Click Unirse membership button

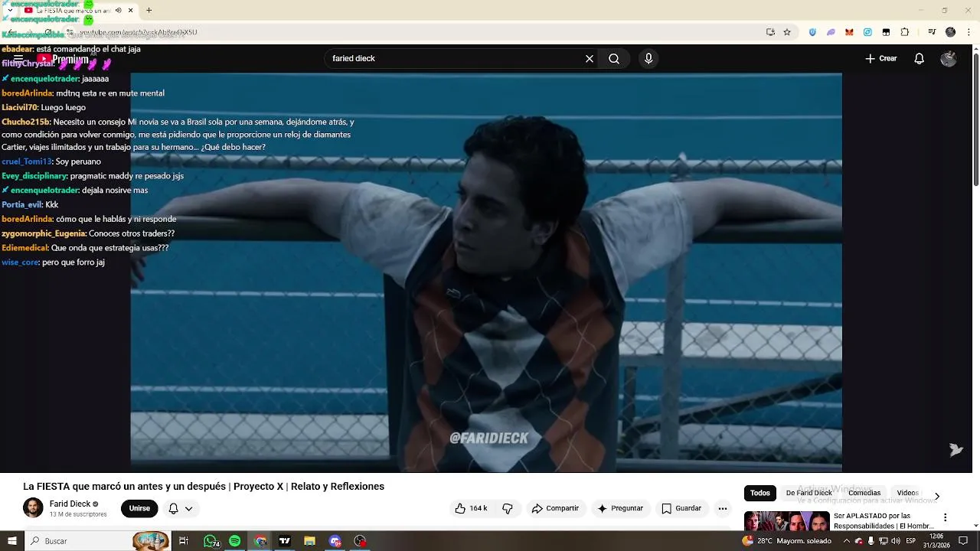click(x=139, y=508)
